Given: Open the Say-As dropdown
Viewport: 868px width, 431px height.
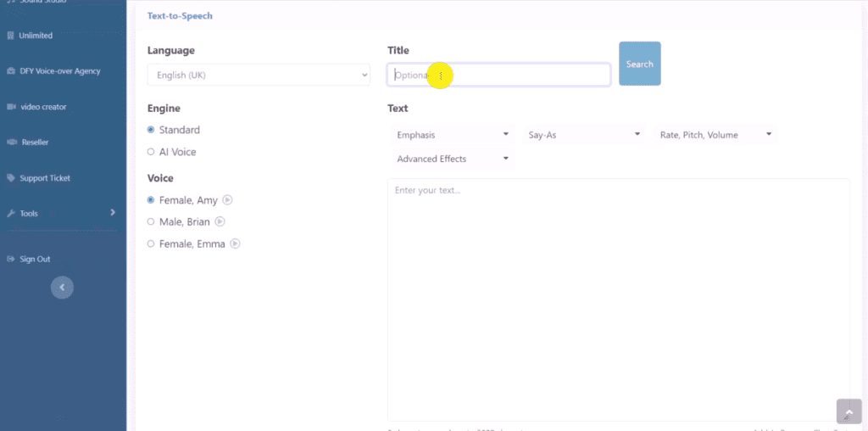Looking at the screenshot, I should click(x=584, y=135).
